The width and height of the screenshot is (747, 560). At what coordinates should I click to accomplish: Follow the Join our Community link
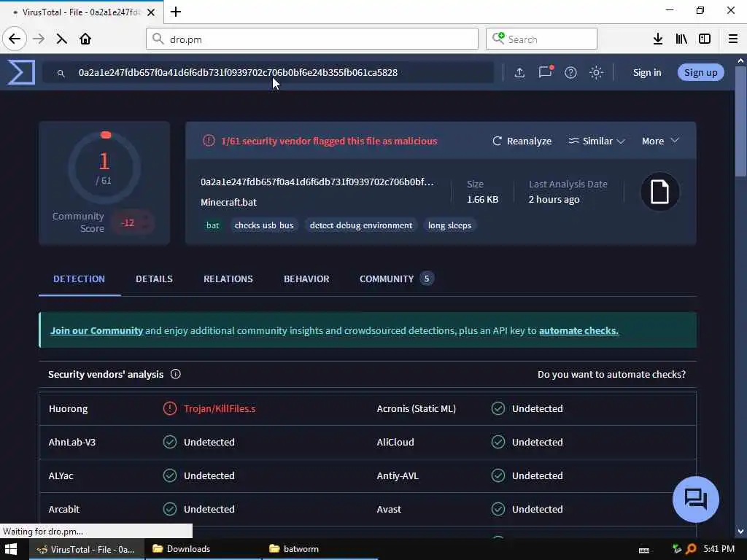pos(97,330)
